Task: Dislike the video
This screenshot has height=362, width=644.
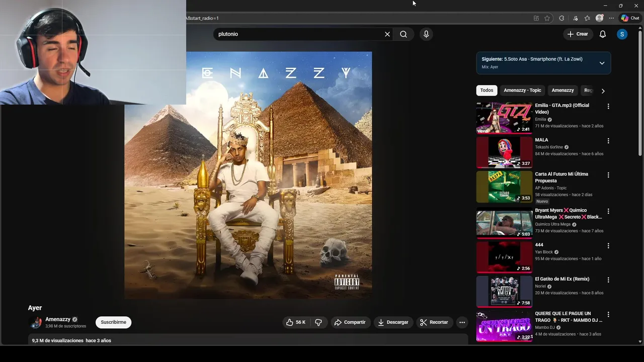Action: [318, 322]
